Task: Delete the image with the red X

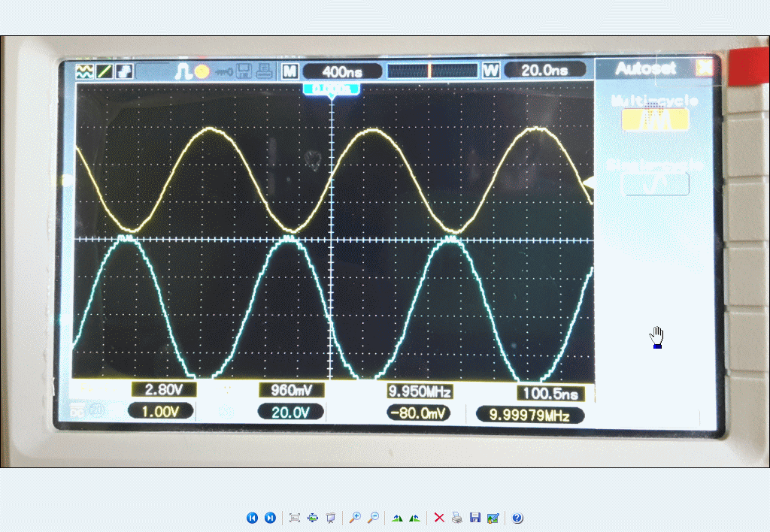Action: tap(439, 518)
